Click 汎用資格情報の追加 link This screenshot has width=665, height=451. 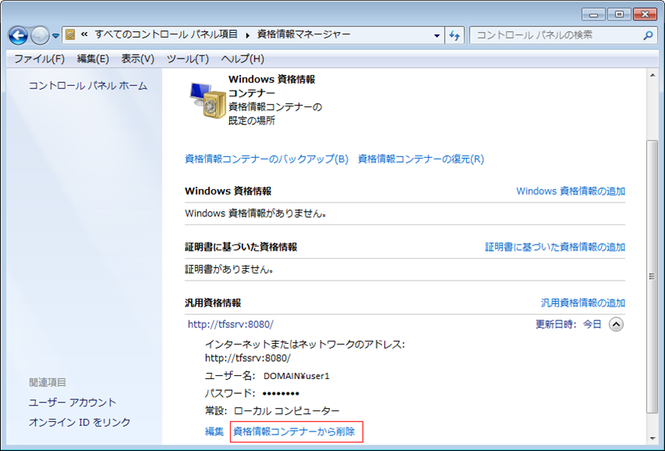click(583, 303)
